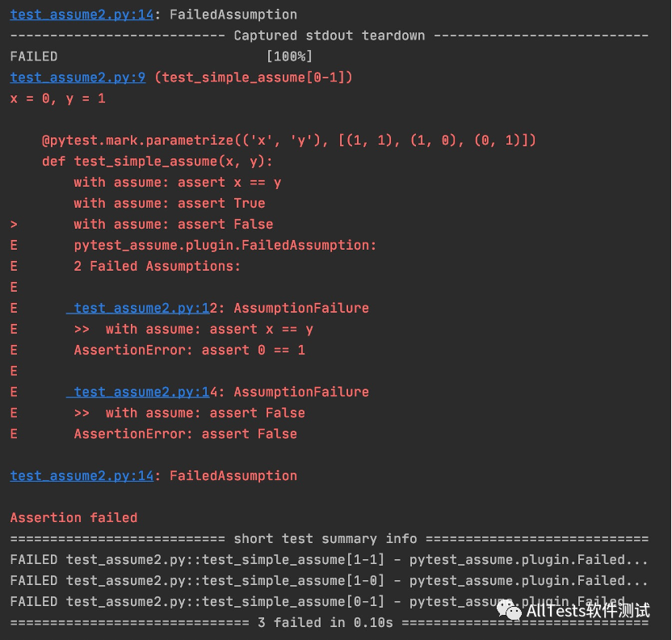Viewport: 672px width, 640px height.
Task: Click the @pytest.mark.parametrize decorator line
Action: 289,141
